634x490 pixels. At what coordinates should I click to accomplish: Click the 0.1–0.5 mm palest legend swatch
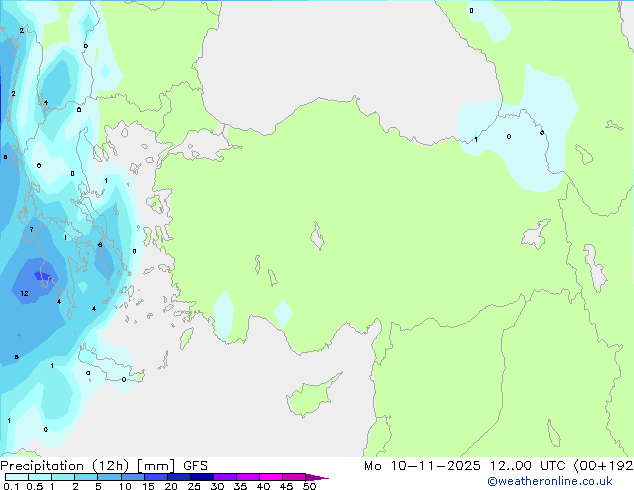coord(17,477)
